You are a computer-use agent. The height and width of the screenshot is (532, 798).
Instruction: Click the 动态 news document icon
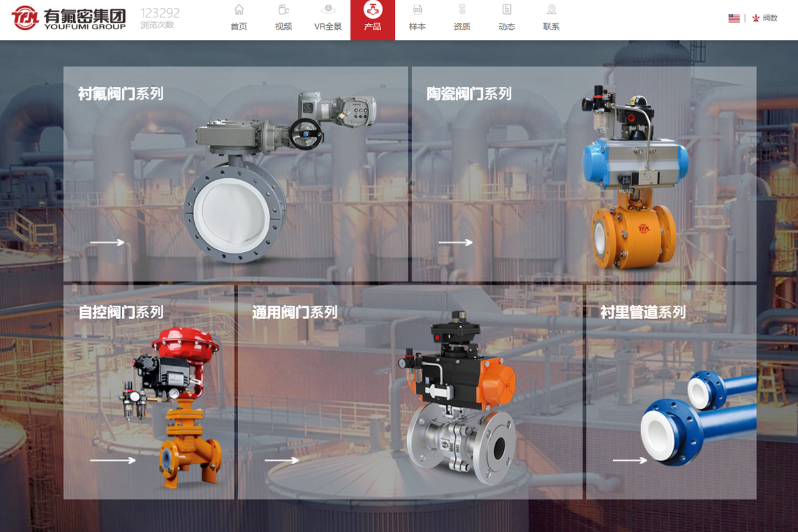coord(507,10)
